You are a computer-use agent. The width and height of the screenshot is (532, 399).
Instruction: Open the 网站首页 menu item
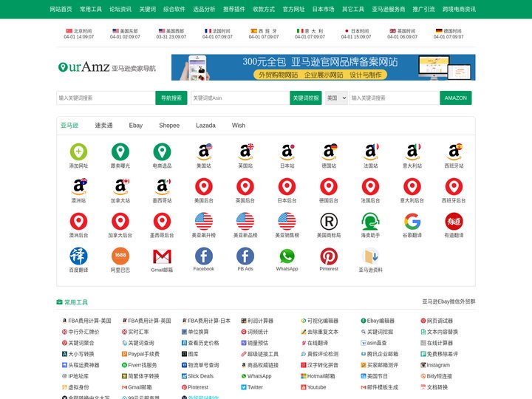(x=61, y=9)
